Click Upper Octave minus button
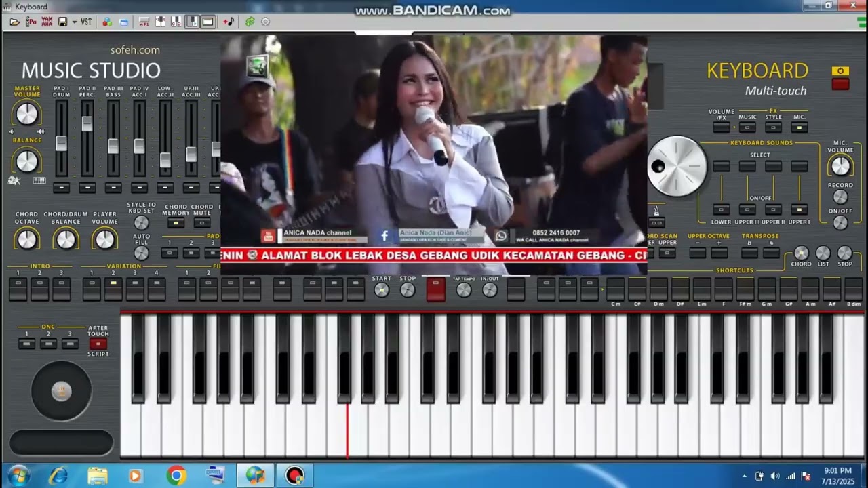The height and width of the screenshot is (488, 868). (697, 253)
